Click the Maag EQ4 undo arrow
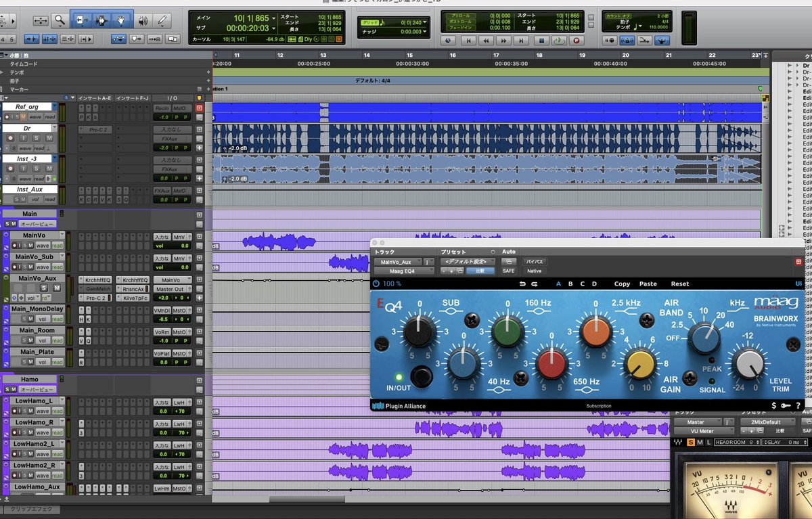 pyautogui.click(x=522, y=284)
